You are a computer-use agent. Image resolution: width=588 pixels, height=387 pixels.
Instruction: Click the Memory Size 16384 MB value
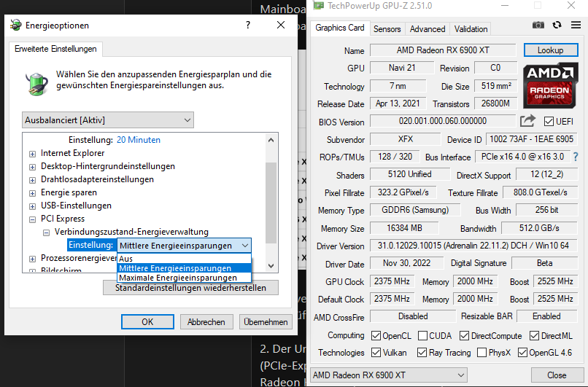404,228
